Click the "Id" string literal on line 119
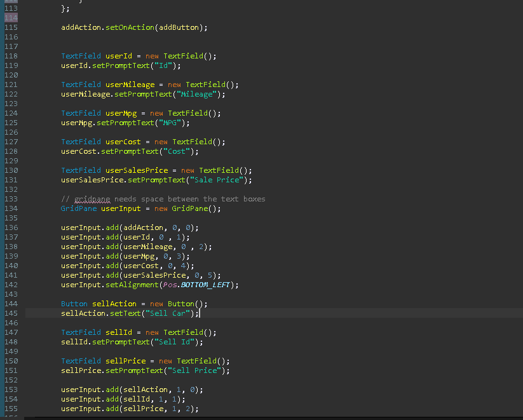The height and width of the screenshot is (420, 523). pyautogui.click(x=163, y=65)
